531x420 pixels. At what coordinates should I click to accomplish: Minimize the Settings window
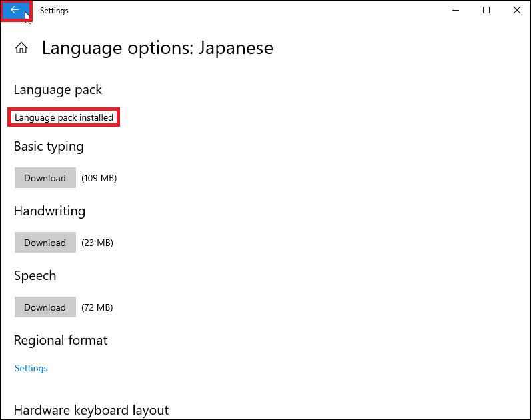456,11
